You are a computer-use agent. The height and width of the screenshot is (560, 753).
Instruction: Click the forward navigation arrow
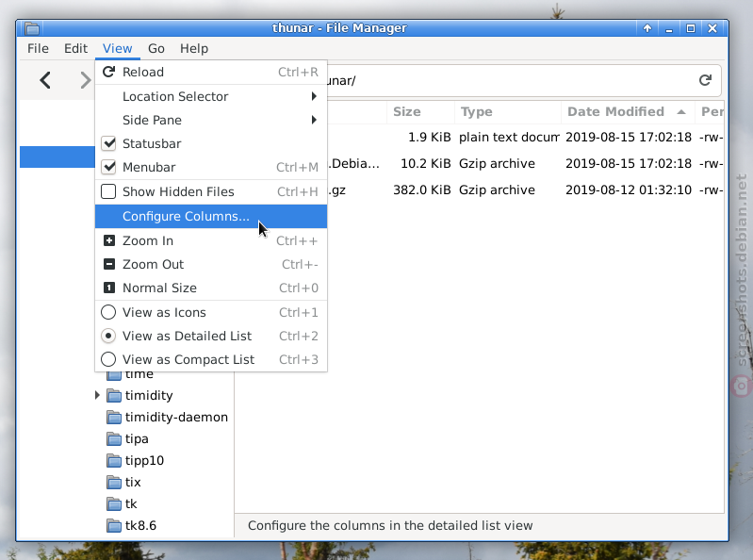coord(85,80)
